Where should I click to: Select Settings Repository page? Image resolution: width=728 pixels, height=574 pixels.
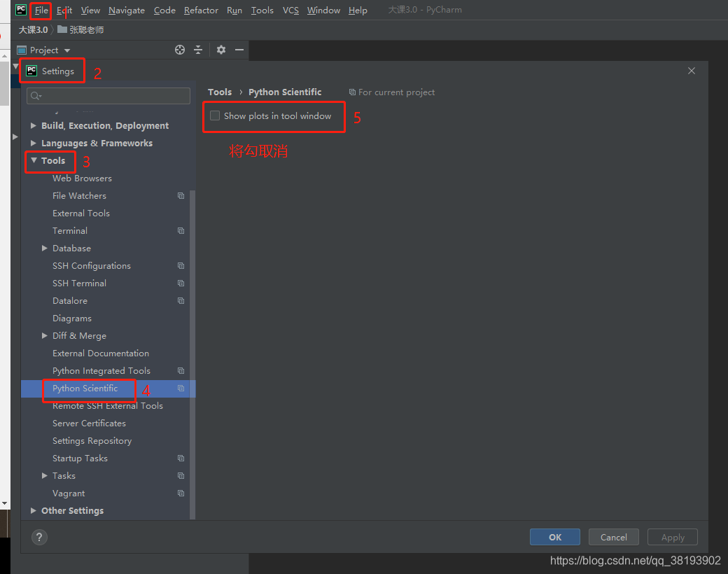tap(92, 441)
